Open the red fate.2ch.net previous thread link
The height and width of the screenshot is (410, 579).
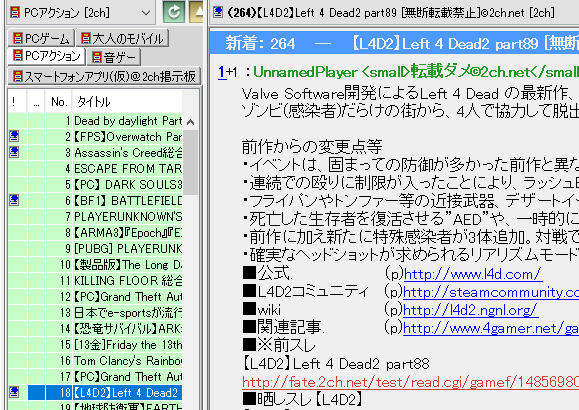pyautogui.click(x=411, y=382)
